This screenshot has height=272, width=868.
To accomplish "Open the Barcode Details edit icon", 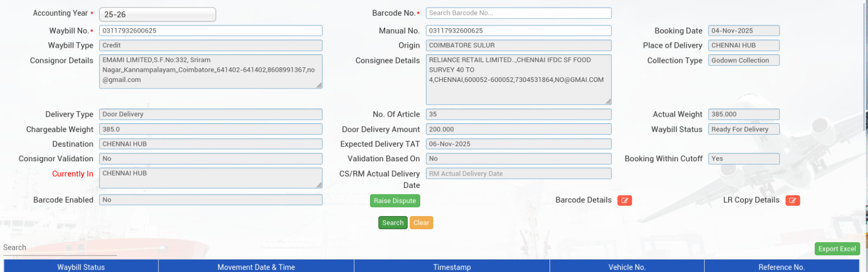I will click(624, 200).
